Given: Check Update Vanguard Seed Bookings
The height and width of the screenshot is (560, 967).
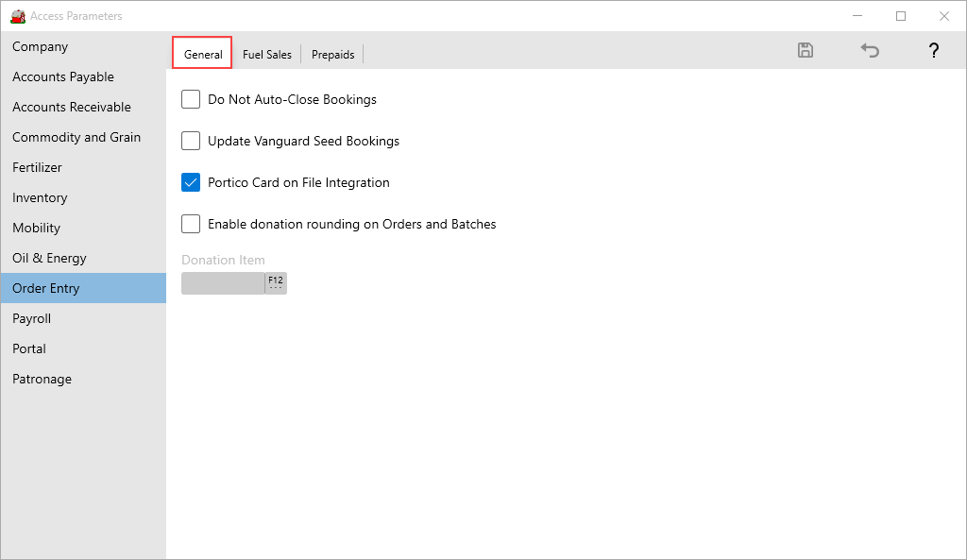Looking at the screenshot, I should (191, 141).
